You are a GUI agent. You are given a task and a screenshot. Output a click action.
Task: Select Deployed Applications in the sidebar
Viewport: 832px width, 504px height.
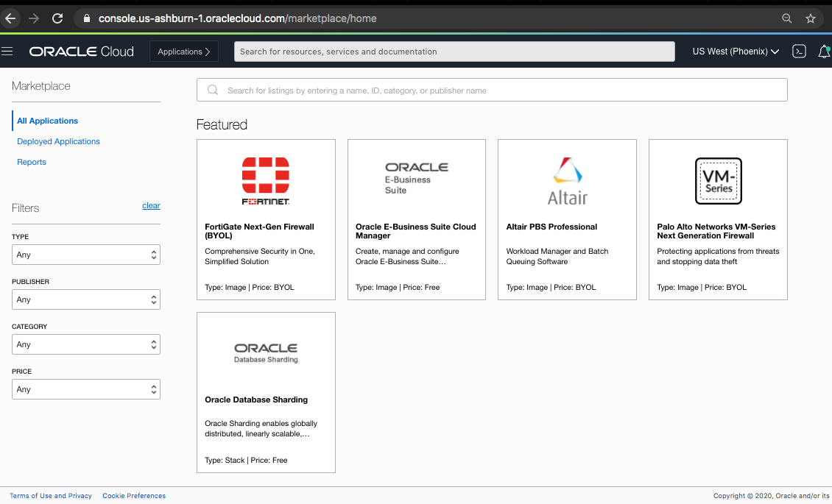pyautogui.click(x=58, y=141)
